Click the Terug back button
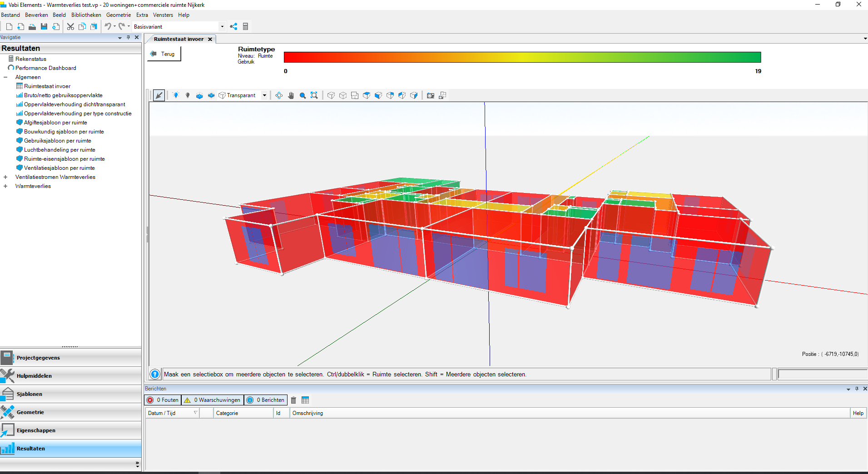Screen dimensions: 868x474 coord(164,54)
